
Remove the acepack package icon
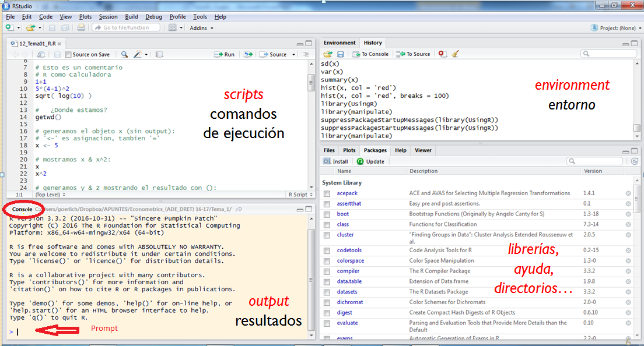pos(628,193)
